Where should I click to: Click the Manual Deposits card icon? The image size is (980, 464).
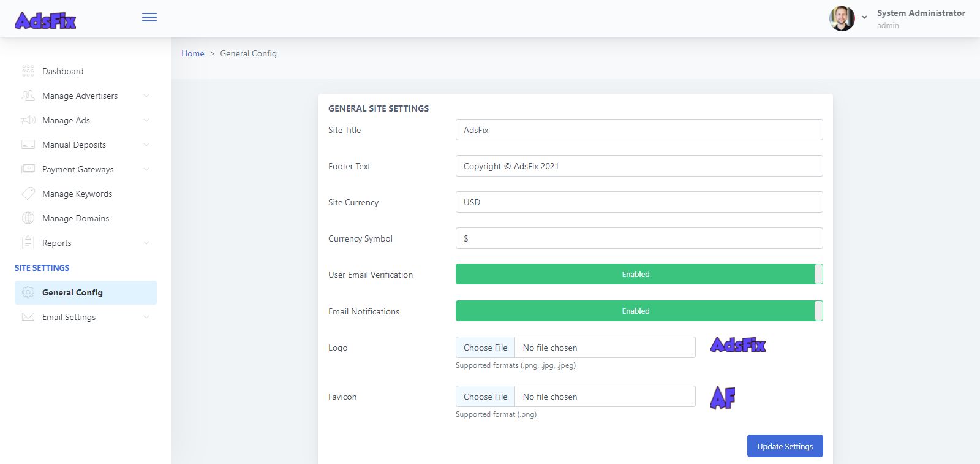28,145
